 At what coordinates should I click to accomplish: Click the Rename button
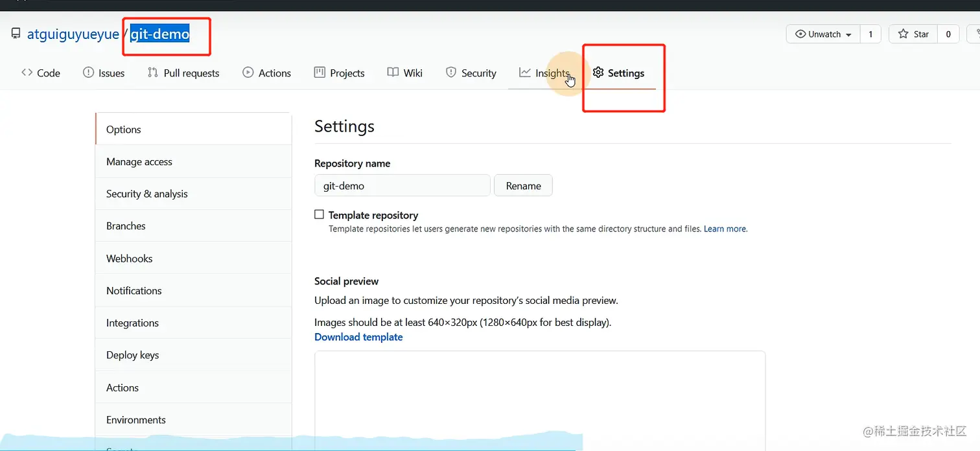tap(523, 185)
